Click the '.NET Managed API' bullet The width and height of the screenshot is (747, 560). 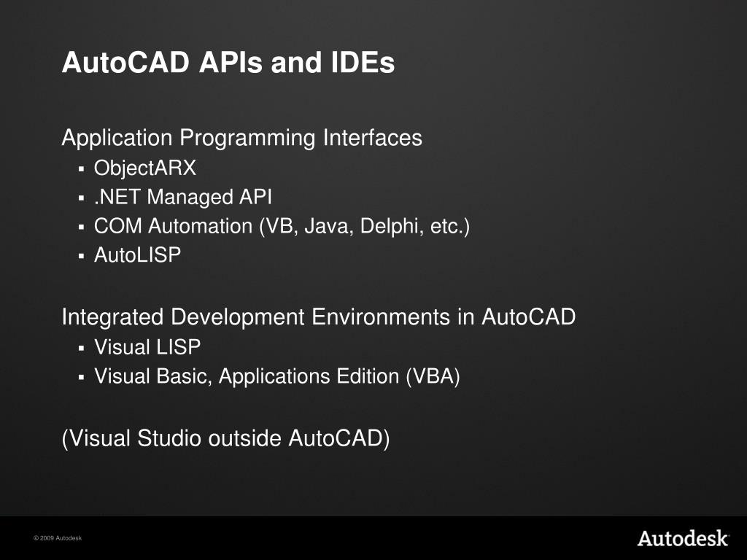183,197
